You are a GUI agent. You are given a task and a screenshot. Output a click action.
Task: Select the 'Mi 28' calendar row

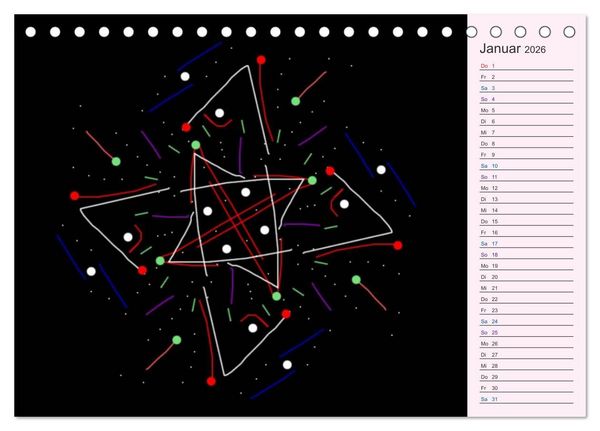[x=527, y=366]
